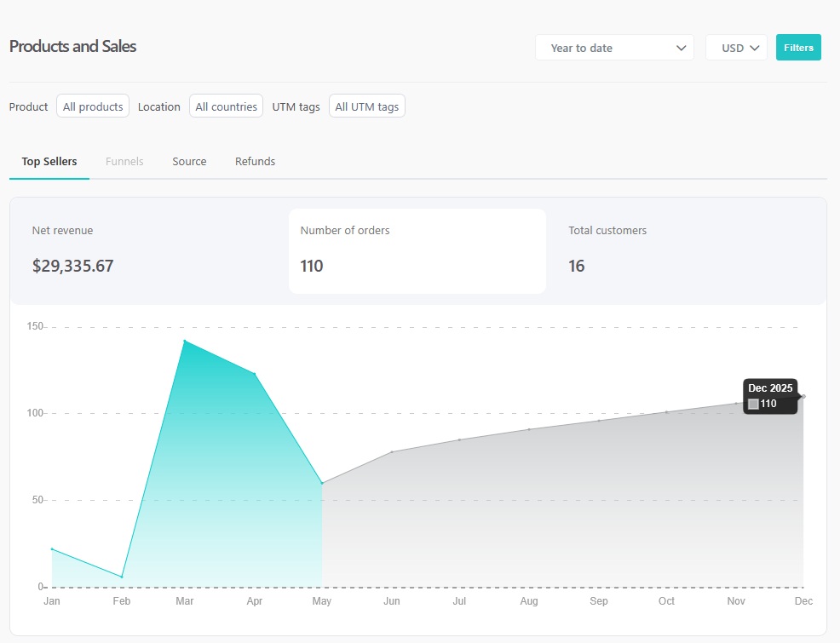Screen dimensions: 840x643
Task: Click the Mar peak data point
Action: pyautogui.click(x=185, y=341)
